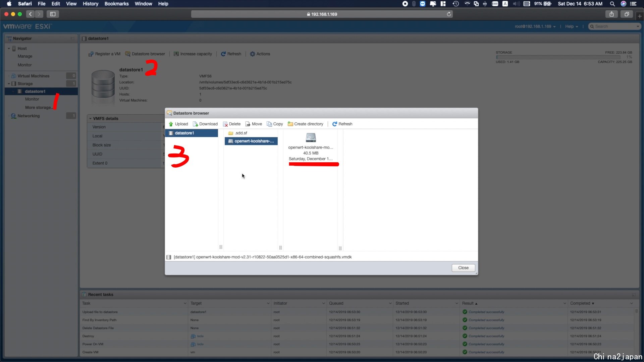644x362 pixels.
Task: Click Increase capacity
Action: (193, 54)
